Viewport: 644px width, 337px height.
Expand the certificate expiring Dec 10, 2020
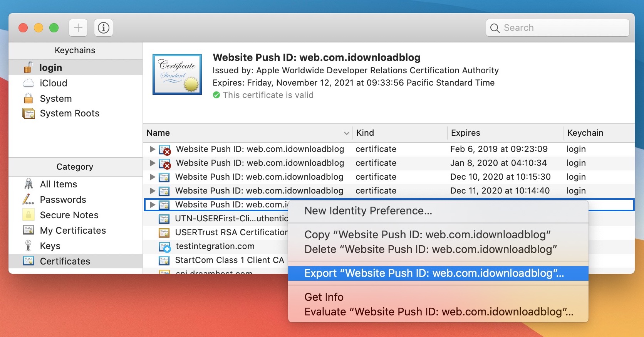(152, 177)
